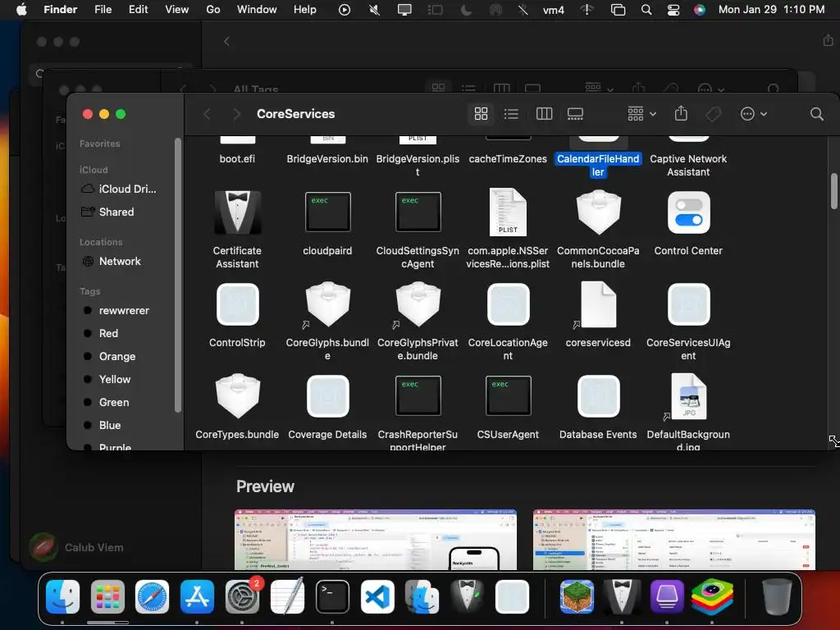Select the Database Events app icon

[598, 396]
